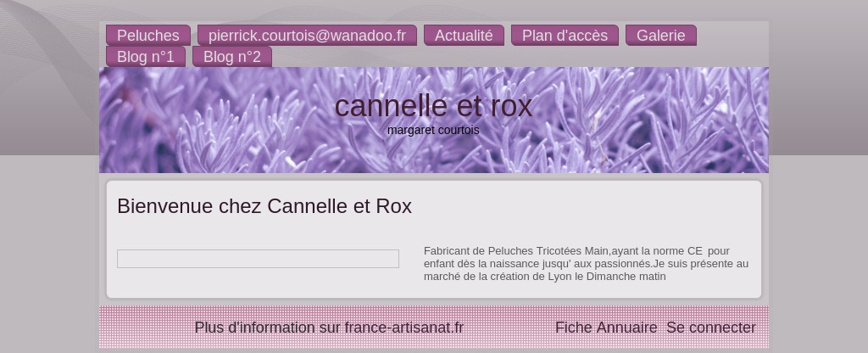Click the Bienvenue chez Cannelle et Rox heading

264,206
